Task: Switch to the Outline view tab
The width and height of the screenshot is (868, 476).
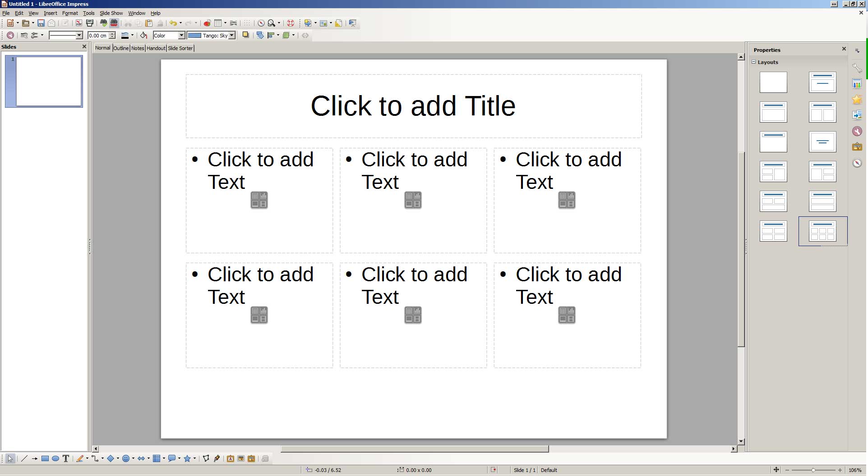Action: pos(121,48)
